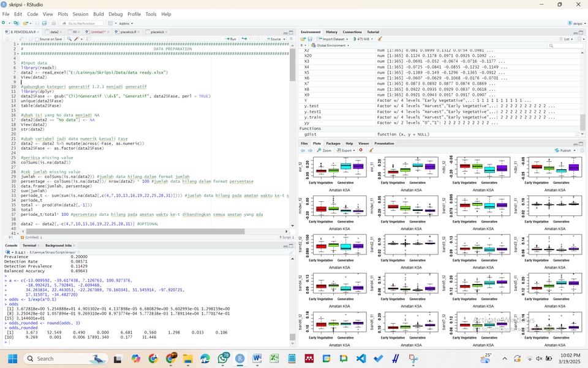Switch to the History tab
The height and width of the screenshot is (368, 588).
[x=331, y=32]
